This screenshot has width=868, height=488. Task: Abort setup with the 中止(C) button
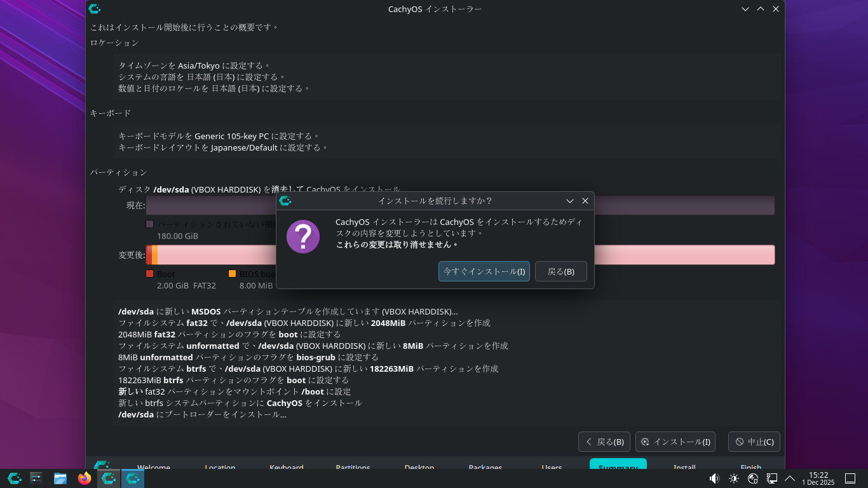coord(754,442)
